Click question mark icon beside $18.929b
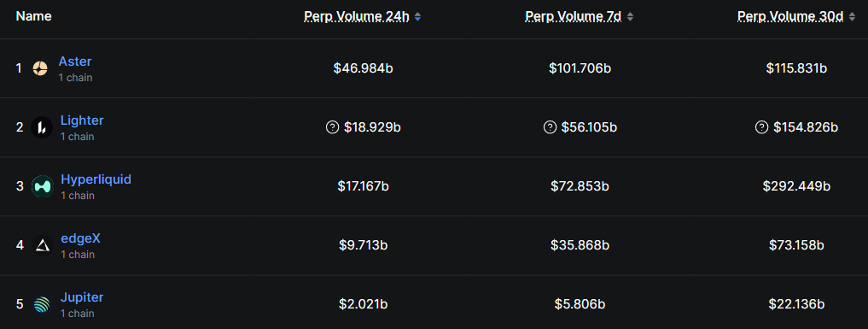 click(x=332, y=127)
